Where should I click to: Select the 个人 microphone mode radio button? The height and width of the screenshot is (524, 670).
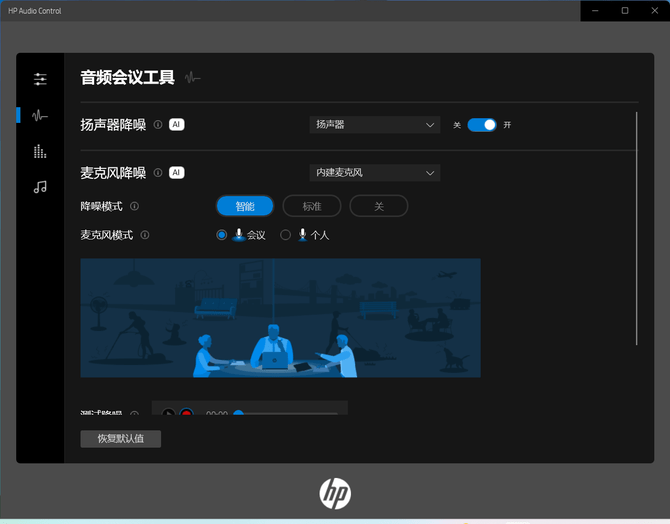pyautogui.click(x=285, y=235)
